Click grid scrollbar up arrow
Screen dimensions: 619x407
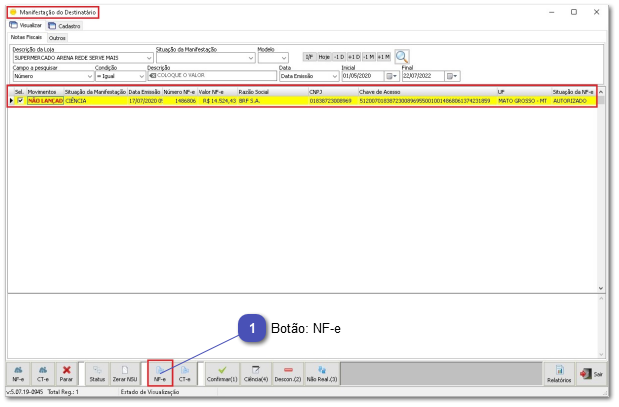(601, 92)
